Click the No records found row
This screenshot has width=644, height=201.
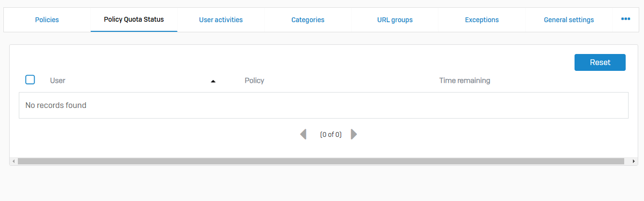point(323,105)
